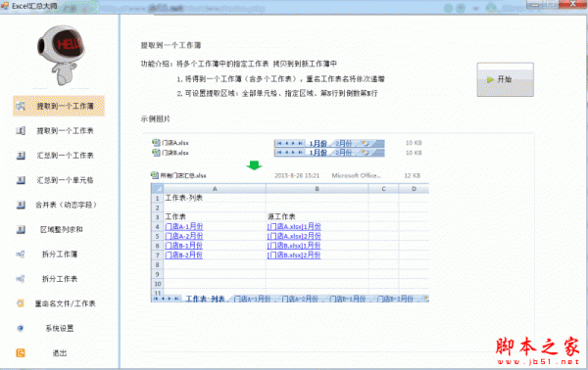
Task: Click the 提取到一个工作簿 heading in main panel
Action: (171, 45)
